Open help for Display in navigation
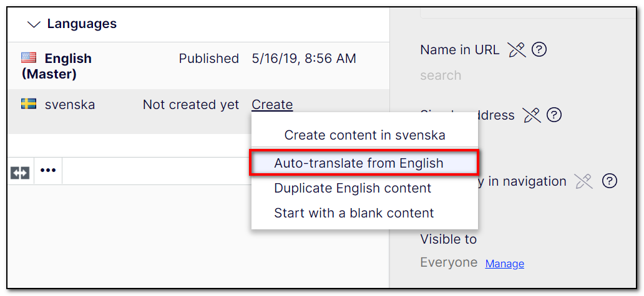This screenshot has height=296, width=644. (610, 181)
